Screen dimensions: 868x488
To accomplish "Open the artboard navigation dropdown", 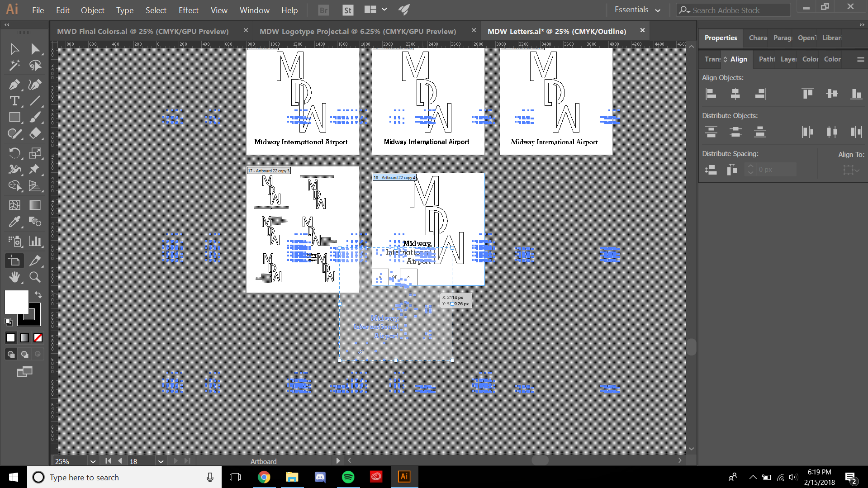I will point(161,461).
